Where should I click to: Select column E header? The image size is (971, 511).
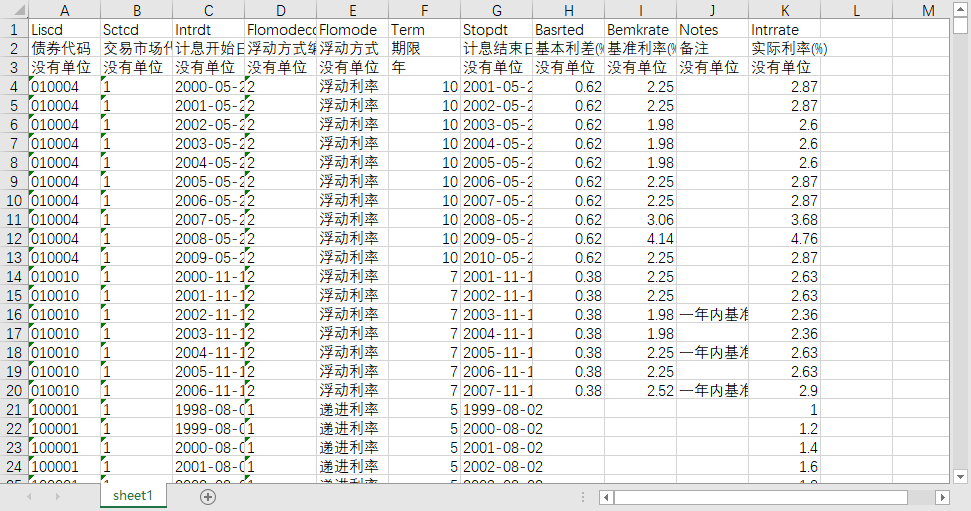coord(352,11)
